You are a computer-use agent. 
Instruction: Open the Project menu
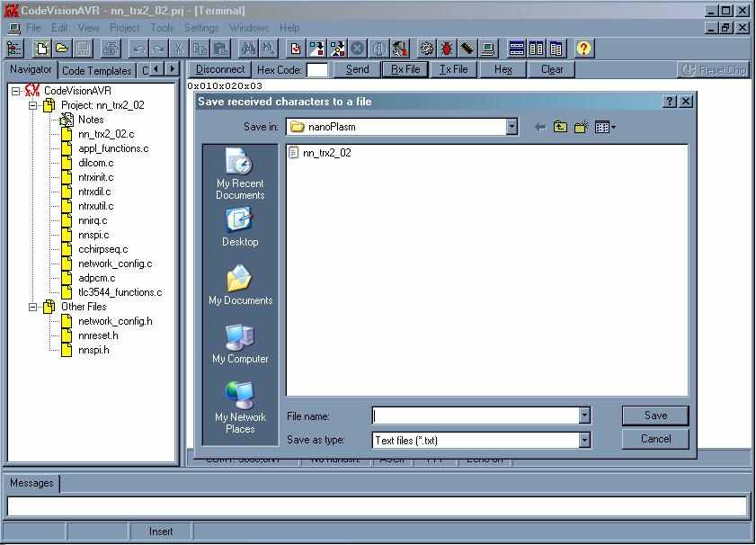[124, 28]
